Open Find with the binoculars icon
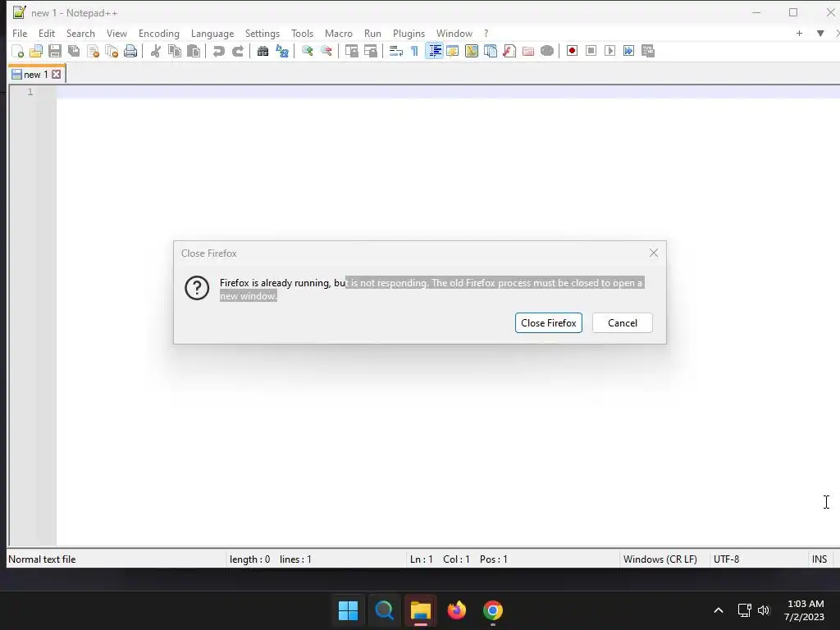This screenshot has height=630, width=840. click(x=262, y=51)
